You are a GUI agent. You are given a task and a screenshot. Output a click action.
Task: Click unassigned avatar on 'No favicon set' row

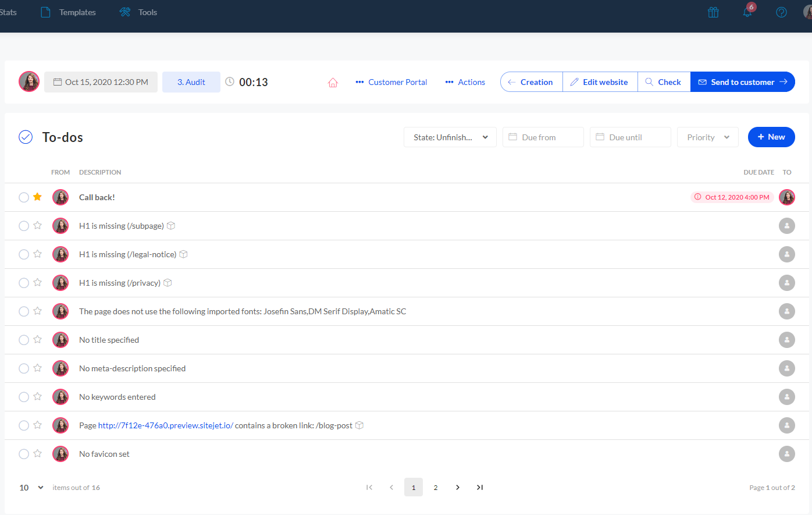[786, 454]
